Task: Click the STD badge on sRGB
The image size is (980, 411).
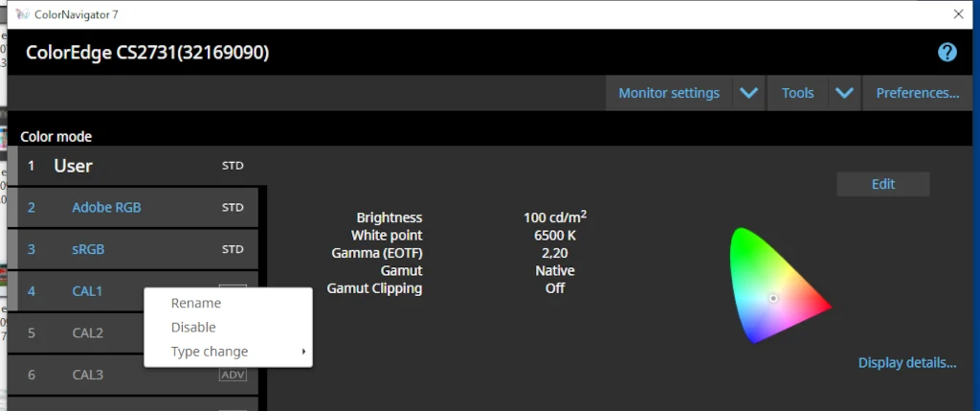Action: pos(233,249)
